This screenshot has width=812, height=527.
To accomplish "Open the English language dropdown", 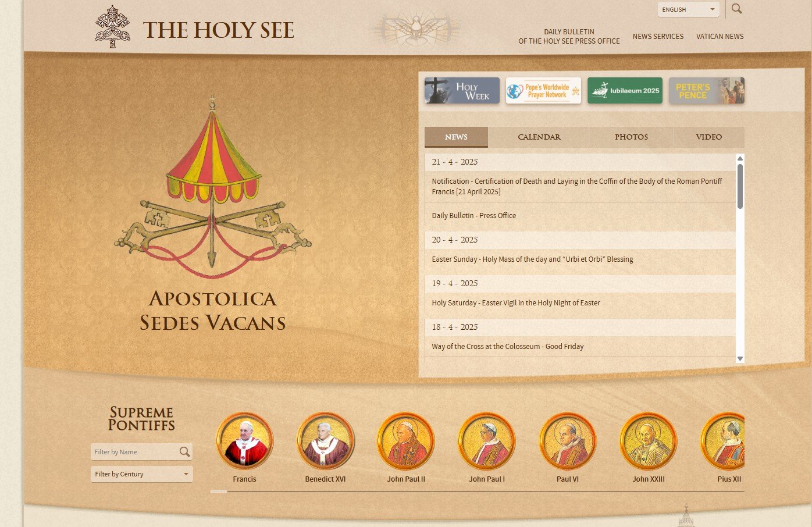I will (x=689, y=9).
